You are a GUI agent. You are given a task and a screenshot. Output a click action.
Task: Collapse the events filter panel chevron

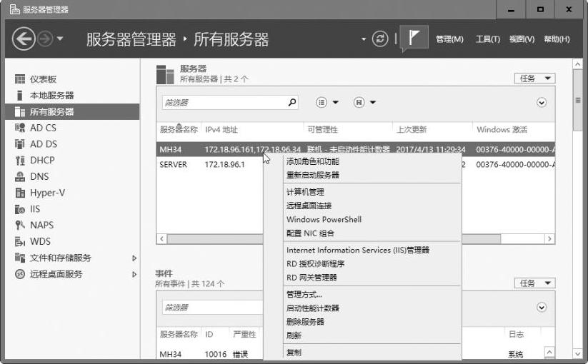tap(541, 308)
